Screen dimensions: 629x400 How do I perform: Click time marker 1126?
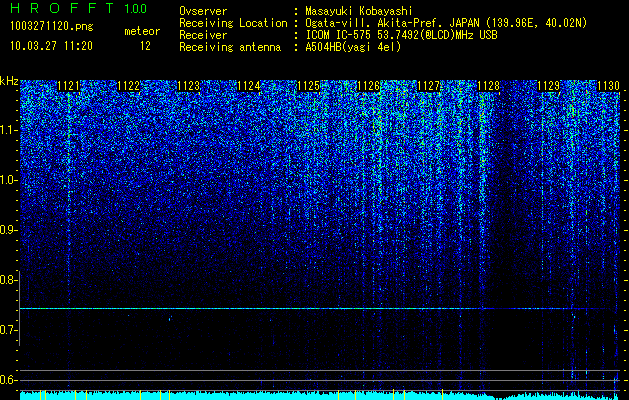click(368, 86)
